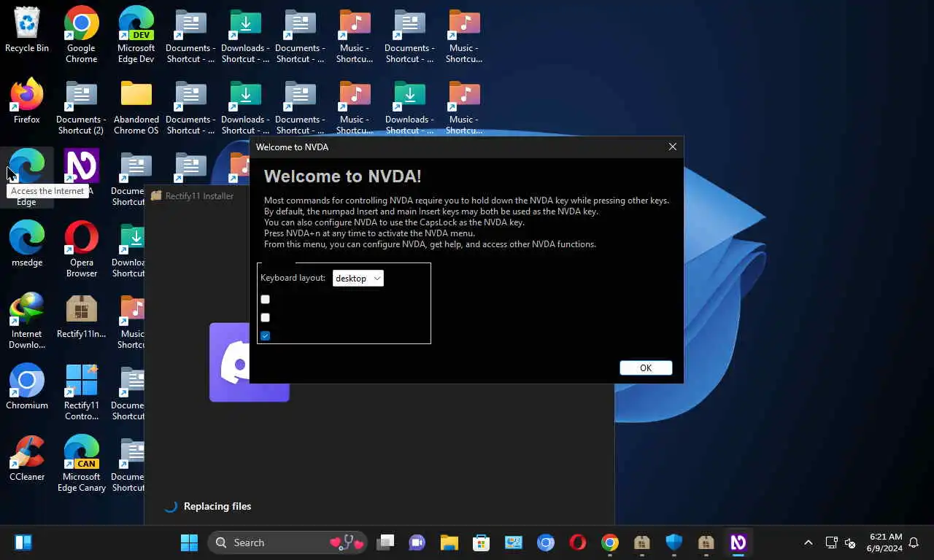Select the Abandoned Chrome OS folder
Viewport: 934px width, 560px height.
coord(136,106)
